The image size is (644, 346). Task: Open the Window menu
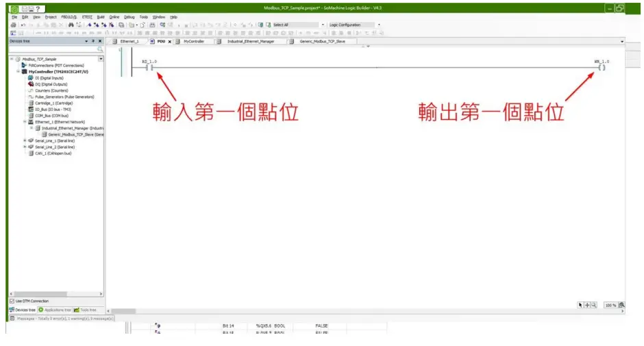pos(158,17)
